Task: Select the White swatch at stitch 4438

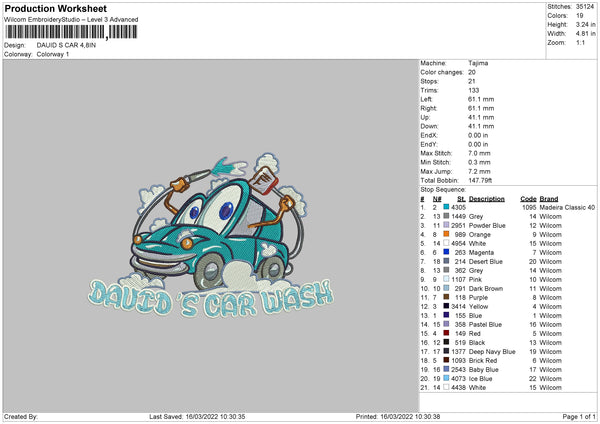Action: pyautogui.click(x=446, y=387)
